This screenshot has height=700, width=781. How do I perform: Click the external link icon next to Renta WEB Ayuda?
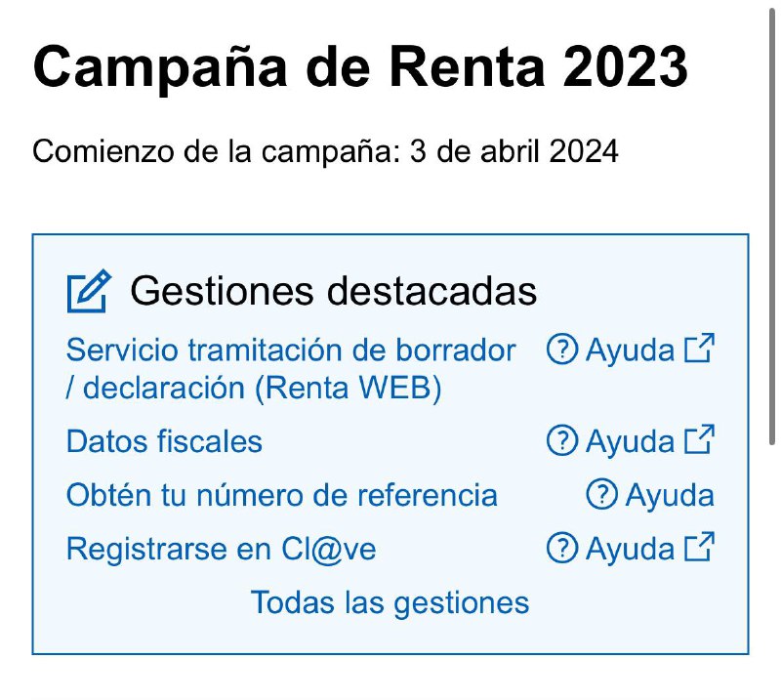coord(698,348)
